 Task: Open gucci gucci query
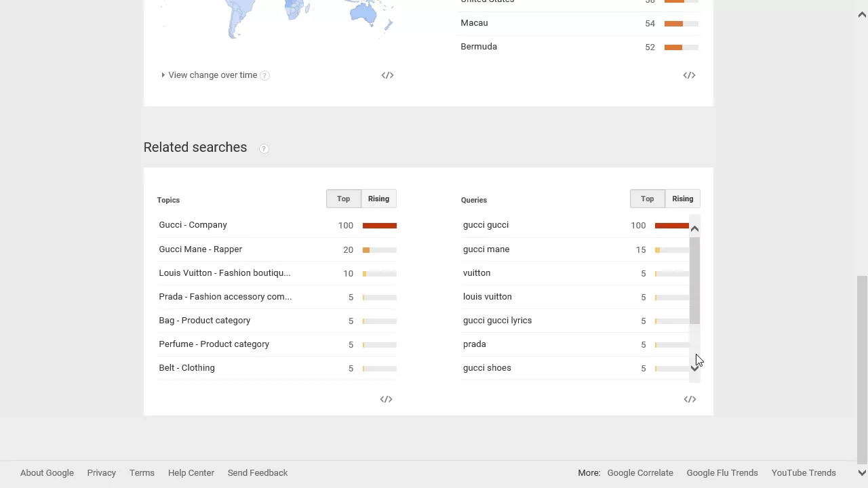click(486, 225)
